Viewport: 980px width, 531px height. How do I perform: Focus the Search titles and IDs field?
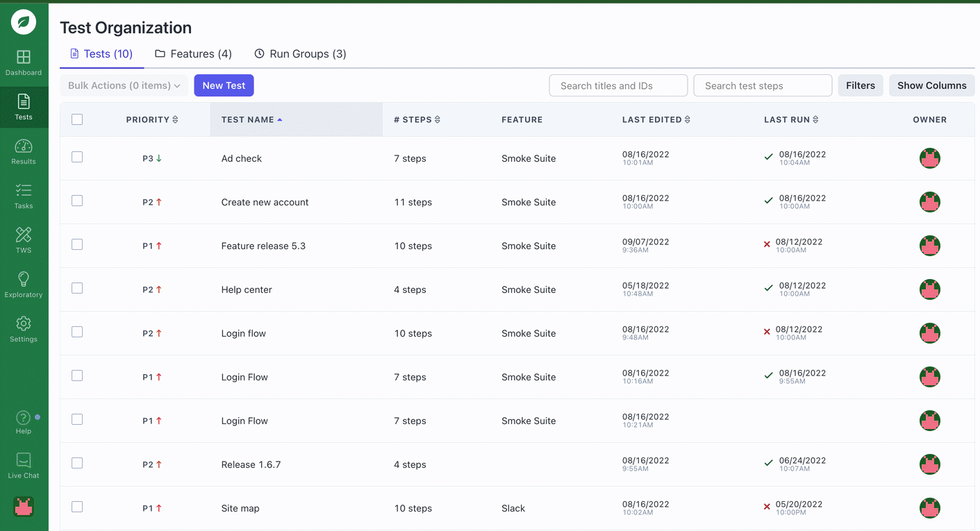pos(618,85)
